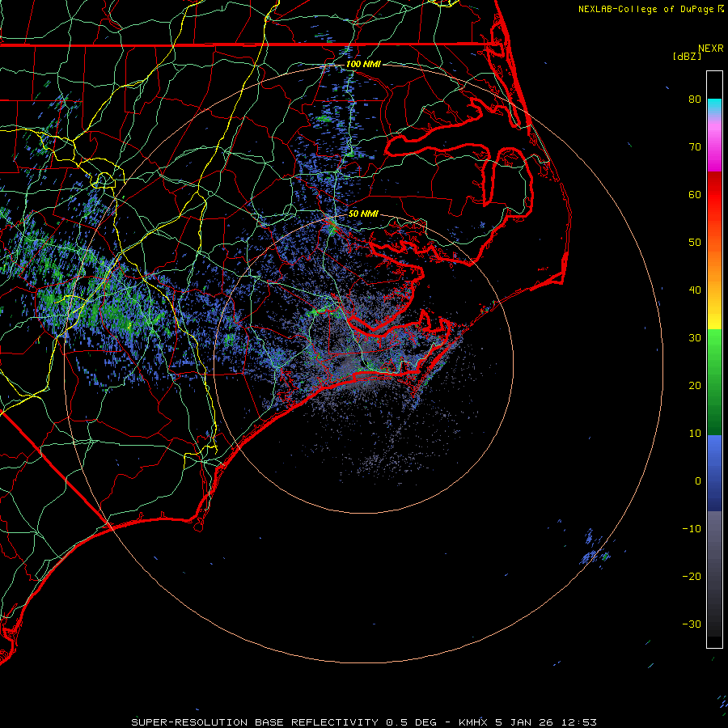Click the 60 value on the dBZ scale

pos(695,195)
